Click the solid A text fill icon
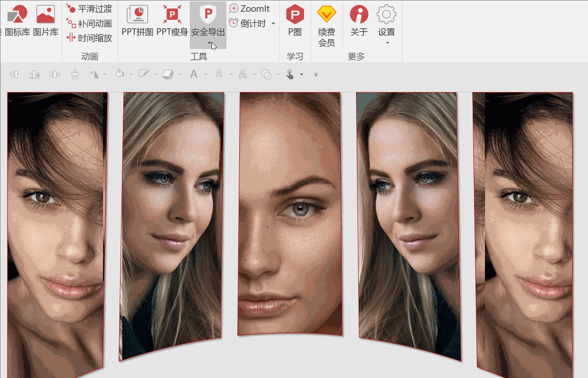 tap(193, 74)
